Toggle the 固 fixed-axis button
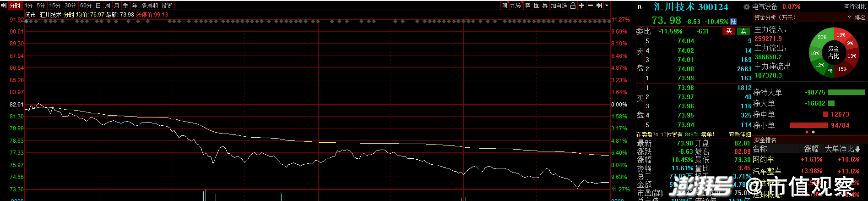The height and width of the screenshot is (201, 868). [x=537, y=6]
